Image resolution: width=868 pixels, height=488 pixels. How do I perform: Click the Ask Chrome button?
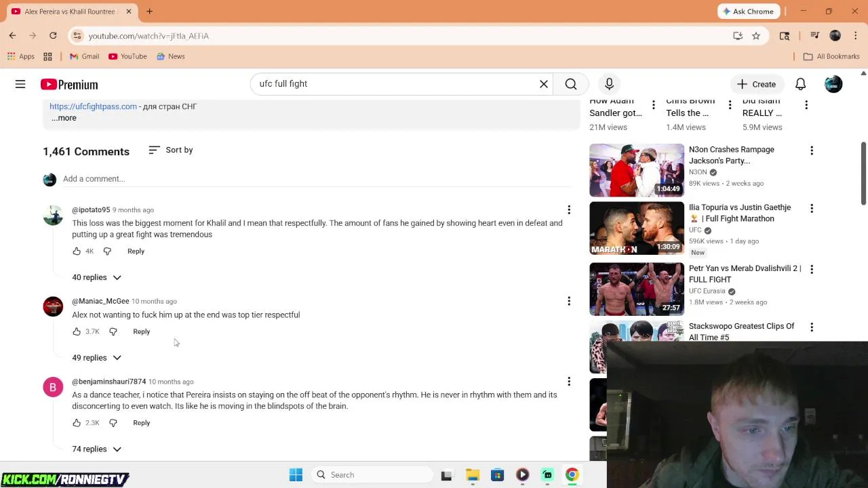[x=749, y=12]
